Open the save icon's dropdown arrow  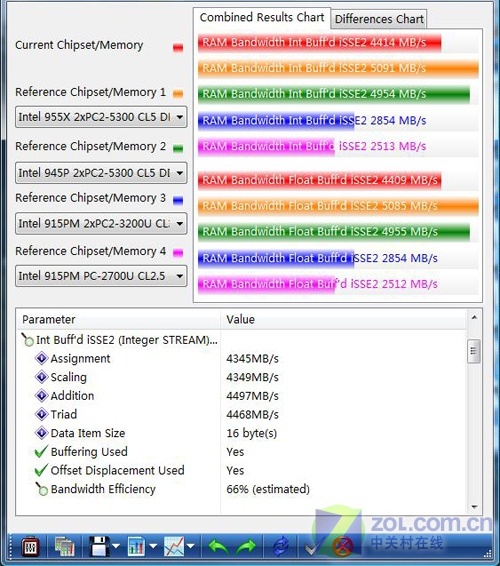click(116, 546)
